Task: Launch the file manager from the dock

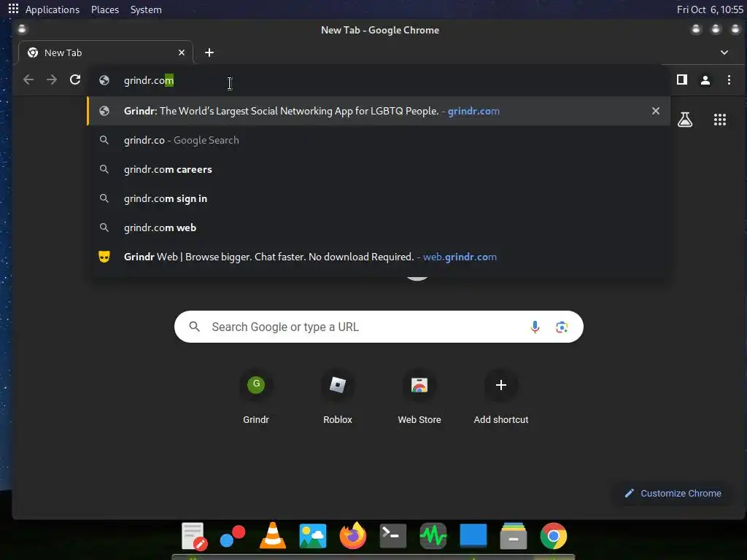Action: [514, 536]
